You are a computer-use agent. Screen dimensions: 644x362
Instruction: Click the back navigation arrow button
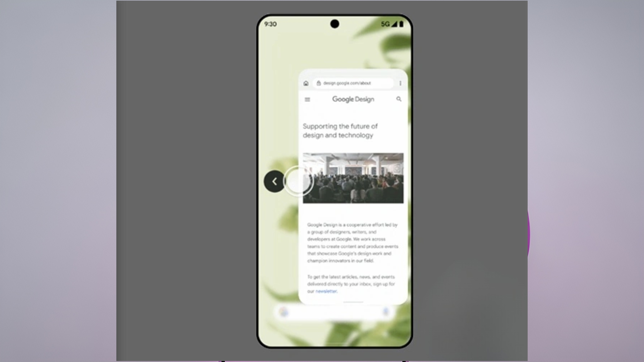(x=274, y=181)
